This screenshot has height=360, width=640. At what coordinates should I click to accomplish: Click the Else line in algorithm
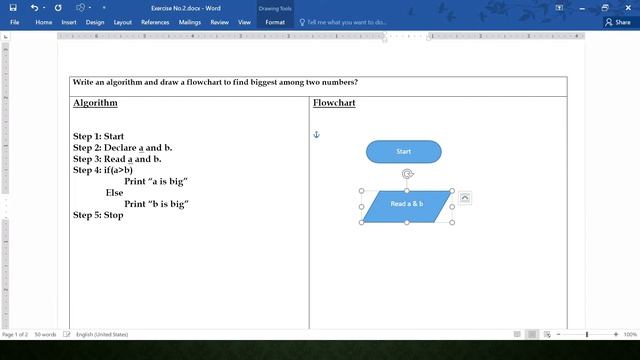[114, 193]
